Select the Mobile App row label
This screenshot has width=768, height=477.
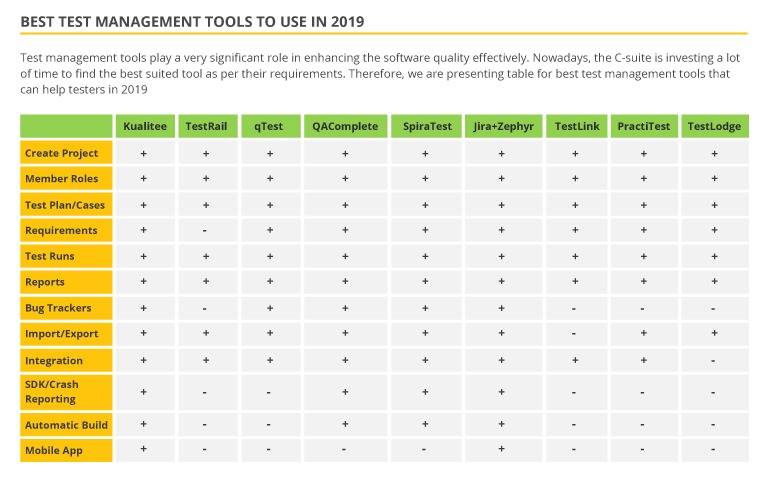click(x=66, y=451)
